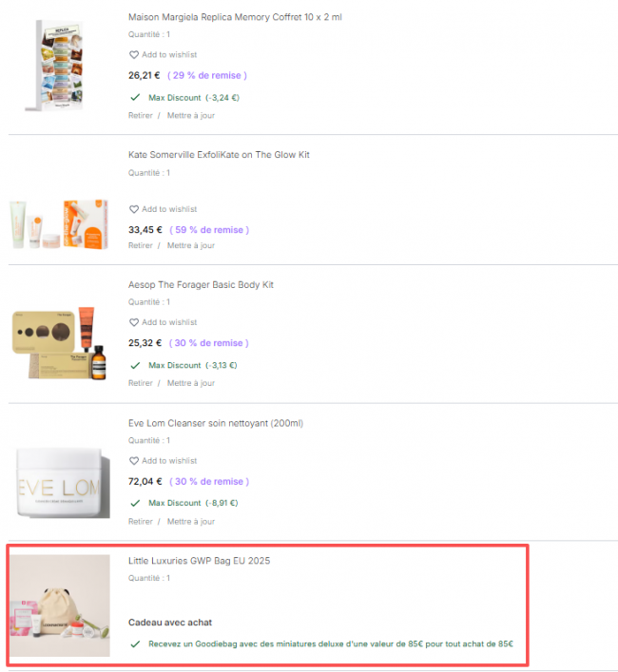
Task: Open Maison Margiela Replica Memory Coffret title
Action: click(x=235, y=17)
